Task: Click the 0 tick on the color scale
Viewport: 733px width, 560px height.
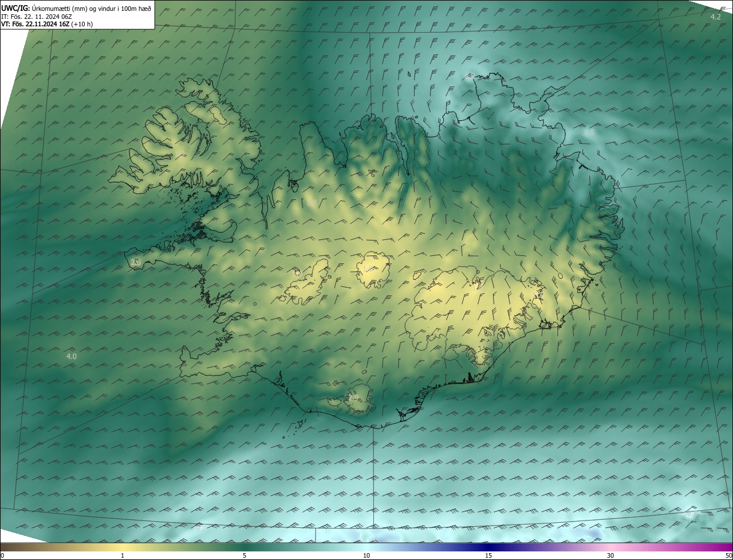Action: pyautogui.click(x=2, y=555)
